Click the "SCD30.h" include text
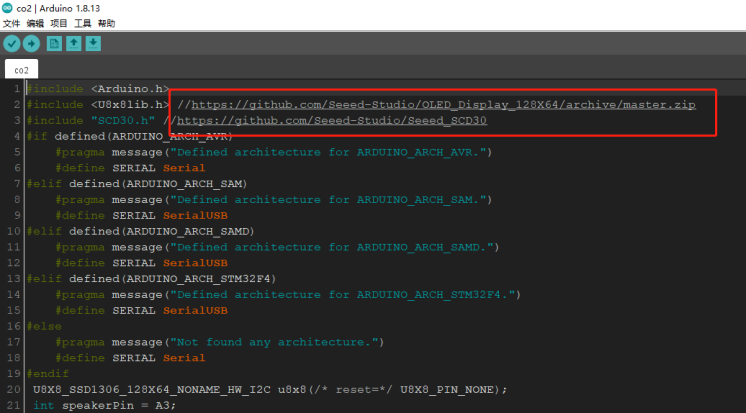This screenshot has width=746, height=413. pyautogui.click(x=123, y=120)
